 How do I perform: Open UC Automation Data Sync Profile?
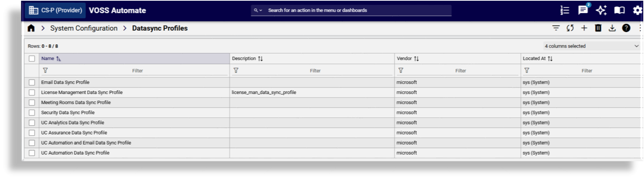coord(75,153)
